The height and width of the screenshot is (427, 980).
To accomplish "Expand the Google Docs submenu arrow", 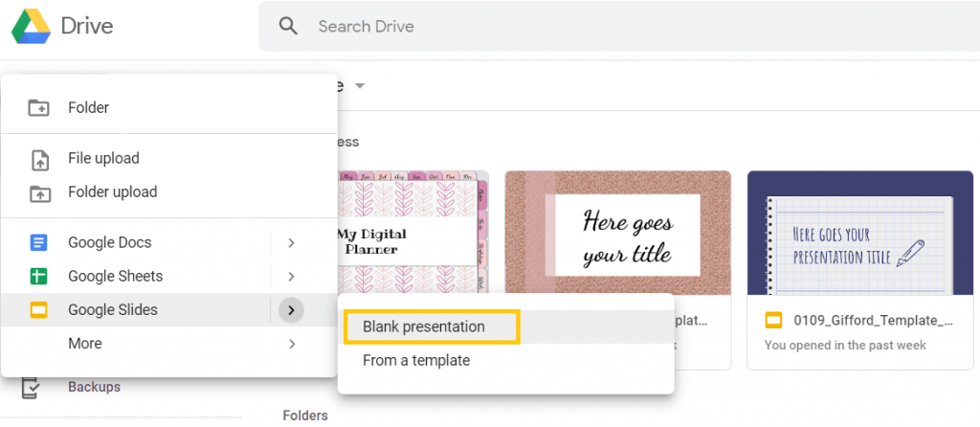I will (x=291, y=242).
